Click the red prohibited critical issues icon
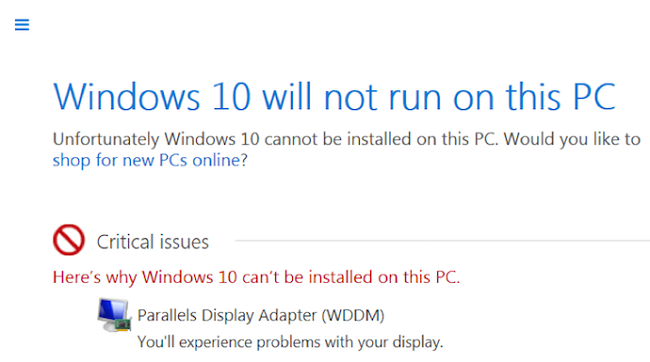The width and height of the screenshot is (650, 362). coord(69,240)
